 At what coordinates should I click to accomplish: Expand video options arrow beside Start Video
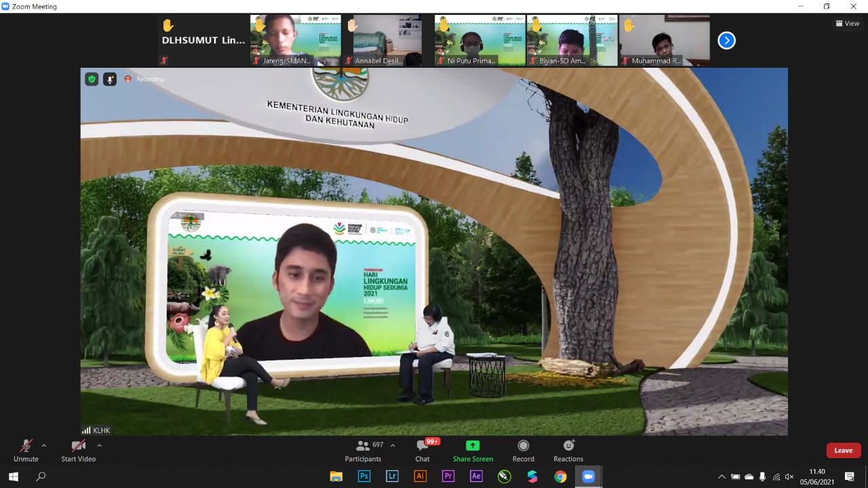point(99,445)
